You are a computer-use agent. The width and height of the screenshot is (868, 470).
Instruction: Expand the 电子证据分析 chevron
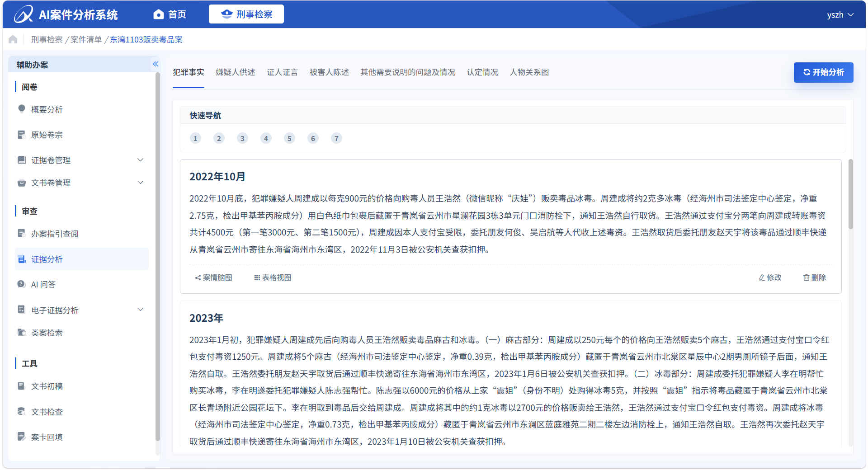point(140,310)
